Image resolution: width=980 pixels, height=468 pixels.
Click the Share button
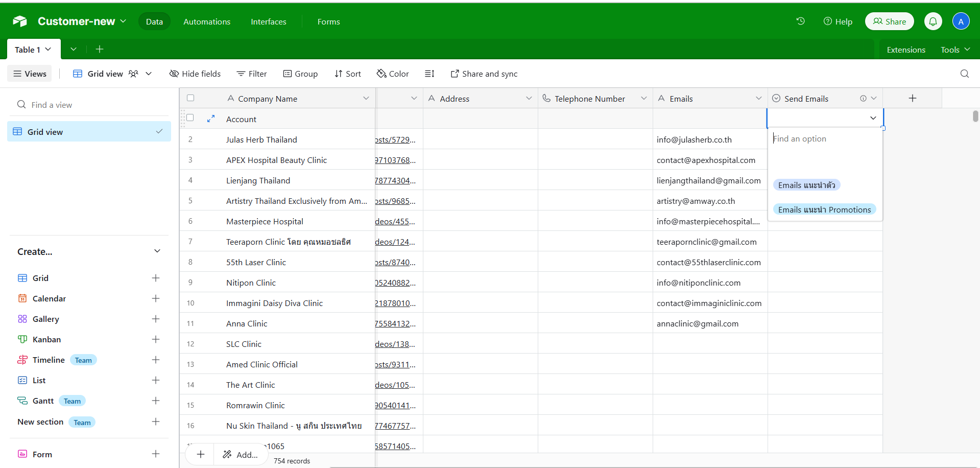[x=889, y=21]
